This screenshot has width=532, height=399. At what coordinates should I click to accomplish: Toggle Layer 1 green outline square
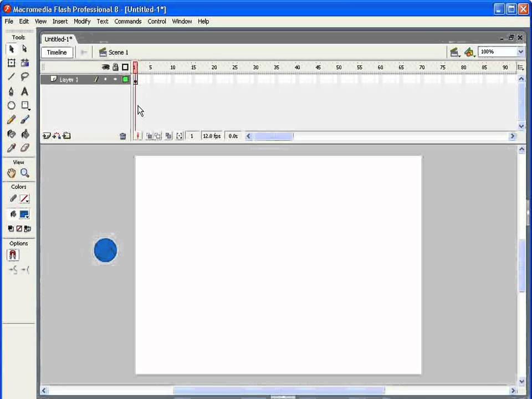click(x=125, y=79)
